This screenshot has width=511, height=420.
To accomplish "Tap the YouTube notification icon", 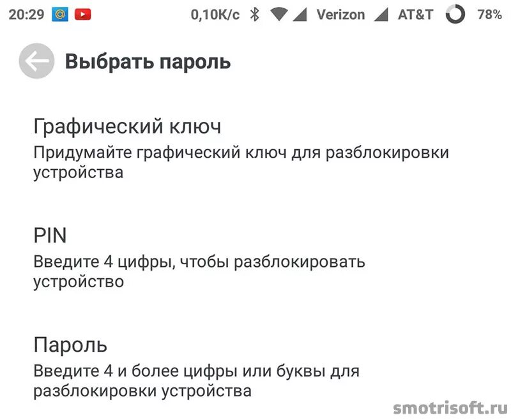I will pyautogui.click(x=83, y=14).
